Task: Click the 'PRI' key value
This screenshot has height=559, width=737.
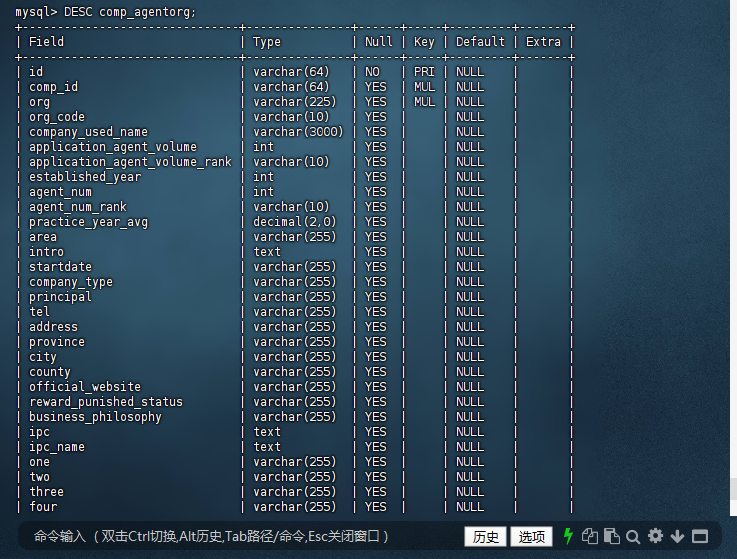Action: [424, 72]
